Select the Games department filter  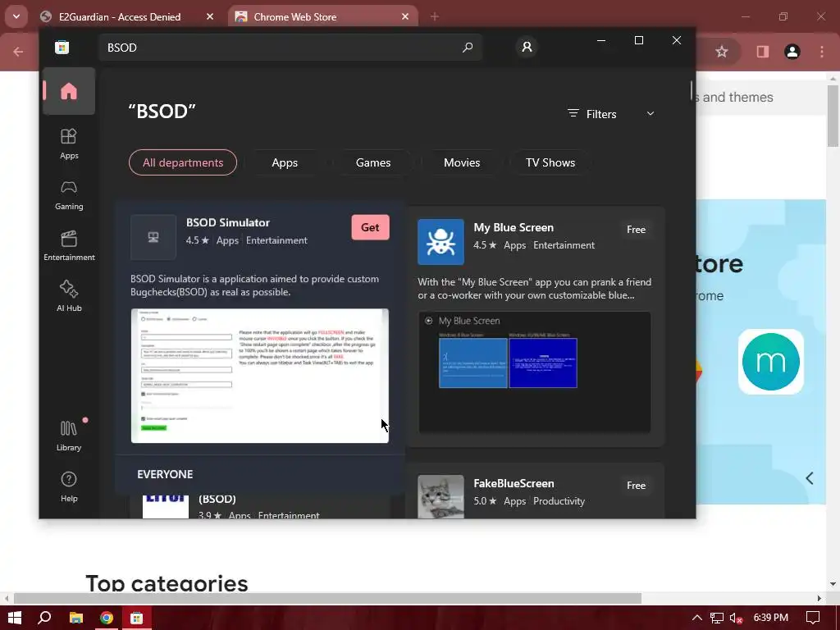click(x=373, y=162)
